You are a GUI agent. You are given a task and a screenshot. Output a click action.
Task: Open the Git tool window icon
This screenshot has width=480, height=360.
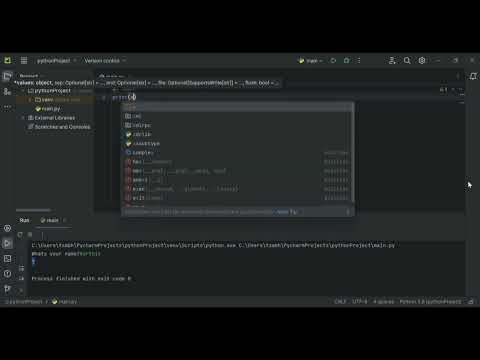pos(7,289)
